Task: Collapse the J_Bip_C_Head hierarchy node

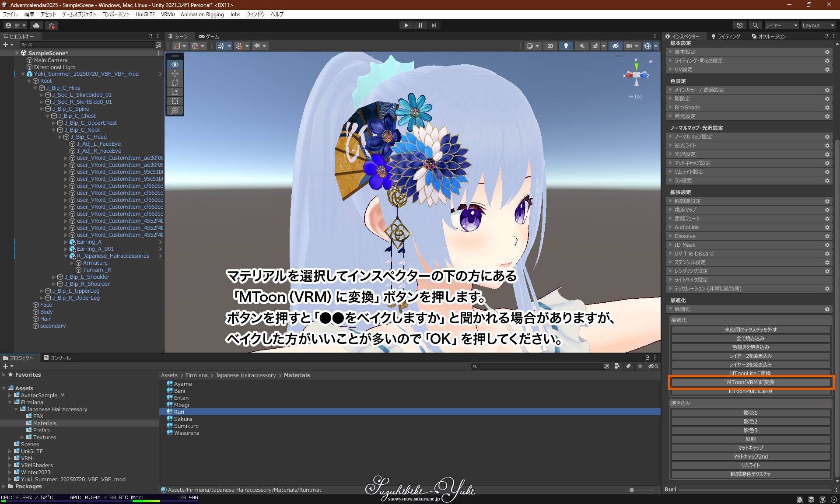Action: (x=60, y=137)
